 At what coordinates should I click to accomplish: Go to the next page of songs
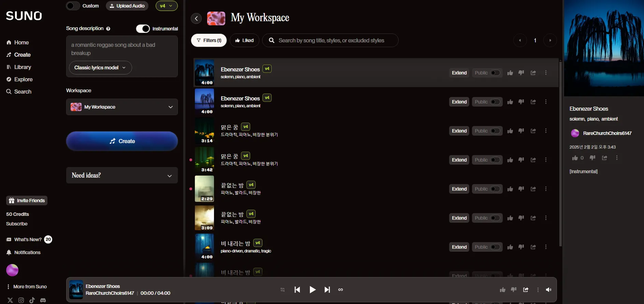[550, 40]
